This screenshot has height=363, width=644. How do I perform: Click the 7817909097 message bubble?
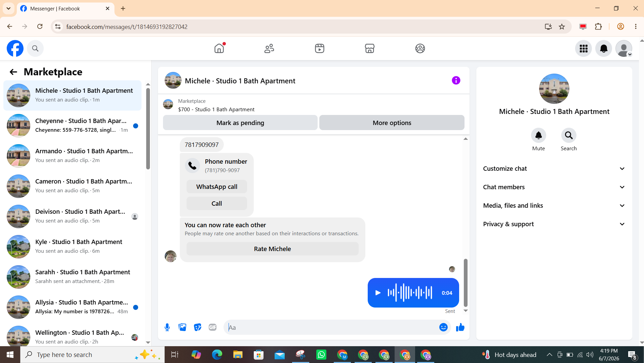202,145
